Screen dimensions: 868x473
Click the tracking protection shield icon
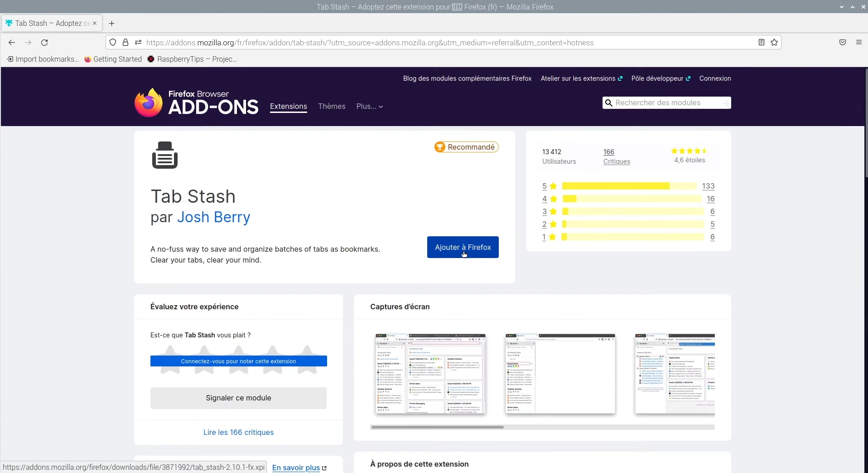[113, 42]
